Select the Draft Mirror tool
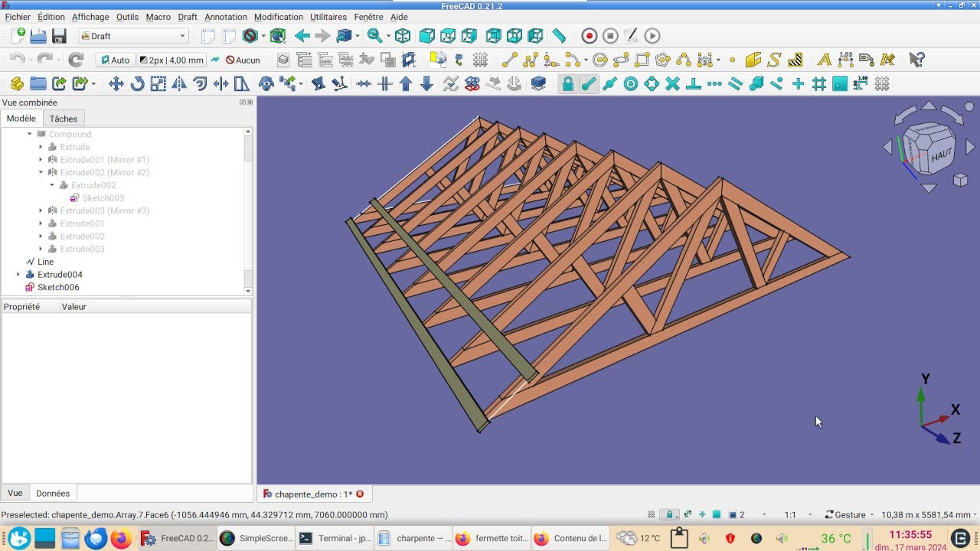 [178, 83]
